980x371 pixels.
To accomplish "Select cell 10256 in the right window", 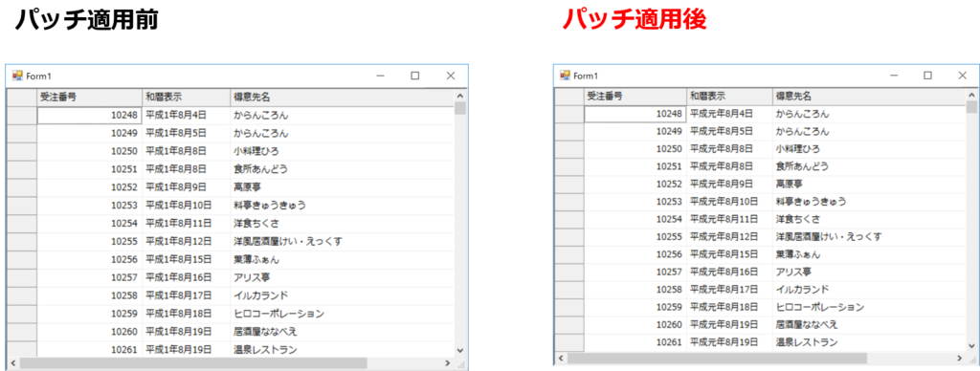I will tap(635, 255).
